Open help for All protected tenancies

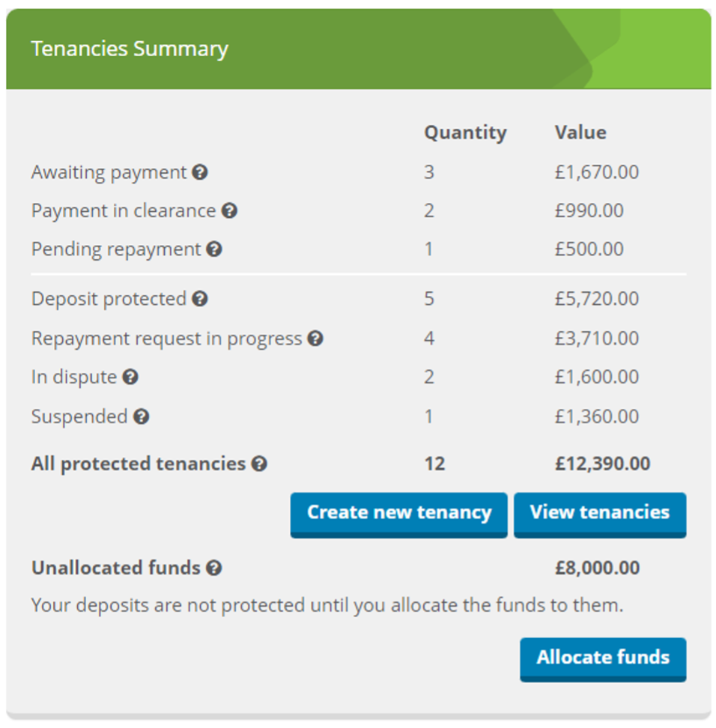(x=259, y=464)
